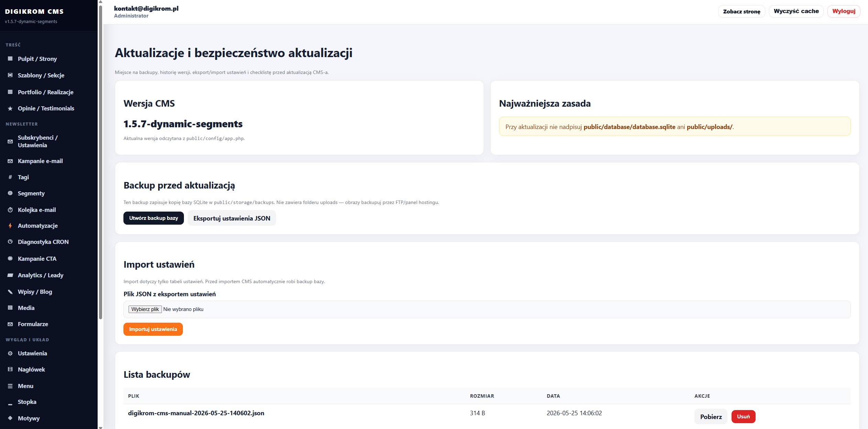Image resolution: width=868 pixels, height=429 pixels.
Task: Click the timer icon beside Kolejka e-mail
Action: (x=10, y=210)
